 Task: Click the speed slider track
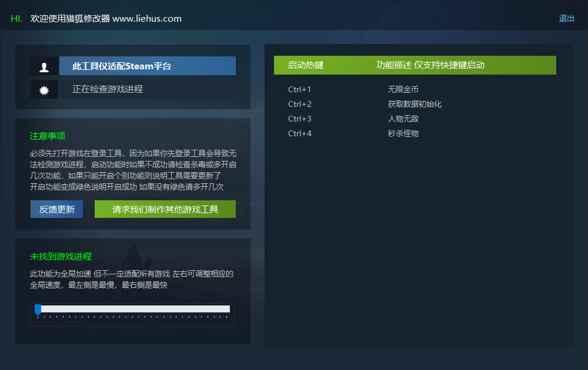[132, 309]
